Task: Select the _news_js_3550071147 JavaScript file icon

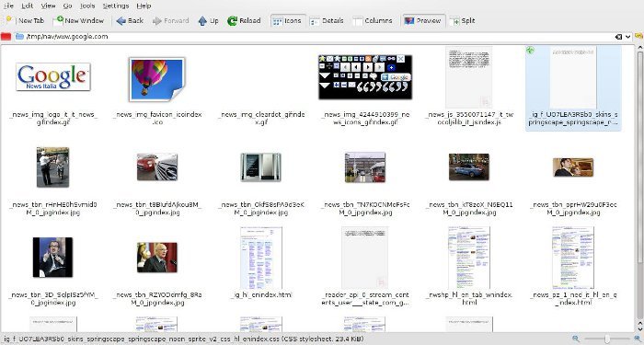Action: coord(469,77)
